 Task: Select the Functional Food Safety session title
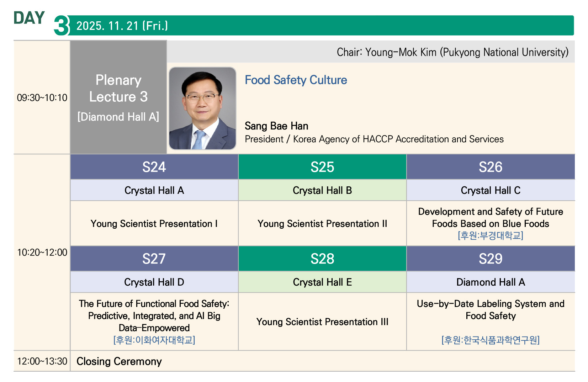pyautogui.click(x=154, y=315)
